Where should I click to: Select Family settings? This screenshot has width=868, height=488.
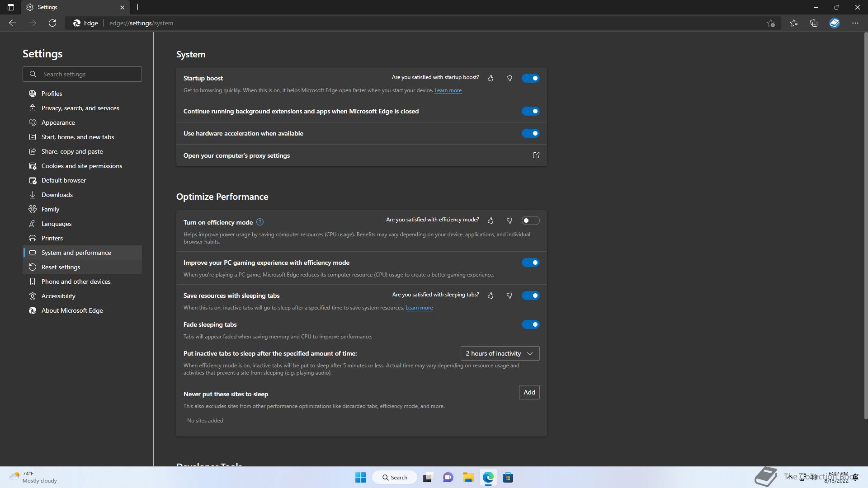tap(82, 209)
